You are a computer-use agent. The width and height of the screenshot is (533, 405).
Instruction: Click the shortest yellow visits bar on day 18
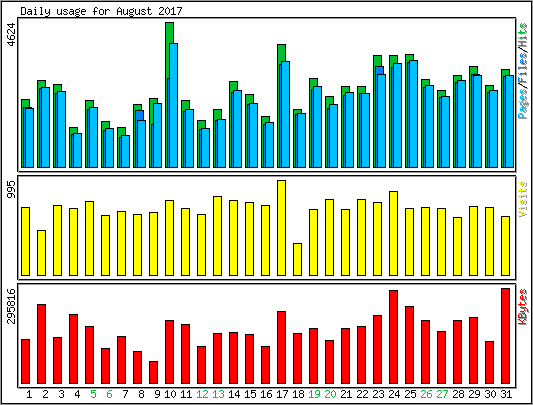click(x=297, y=259)
